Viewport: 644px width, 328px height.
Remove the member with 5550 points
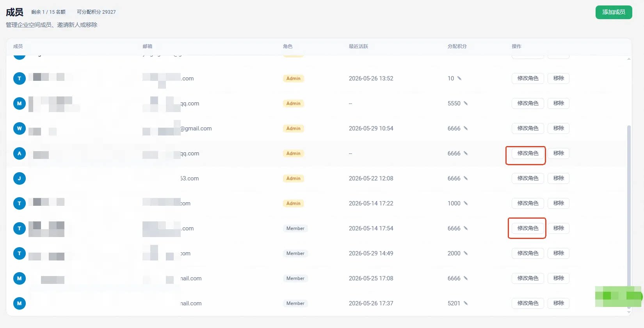point(559,103)
